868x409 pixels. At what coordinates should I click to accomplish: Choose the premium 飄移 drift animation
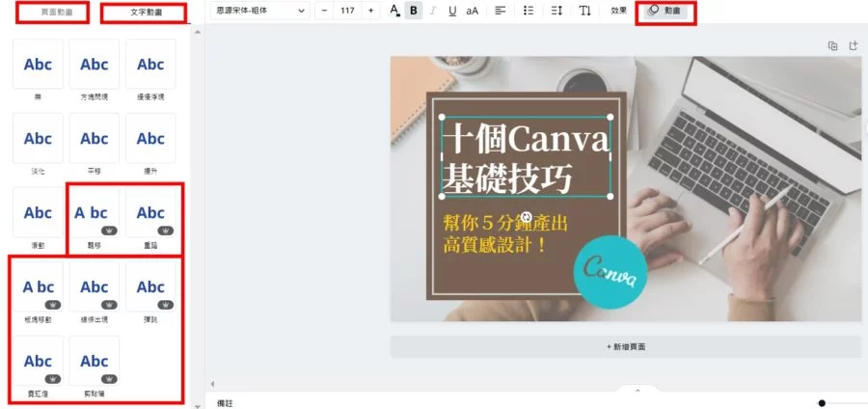95,212
